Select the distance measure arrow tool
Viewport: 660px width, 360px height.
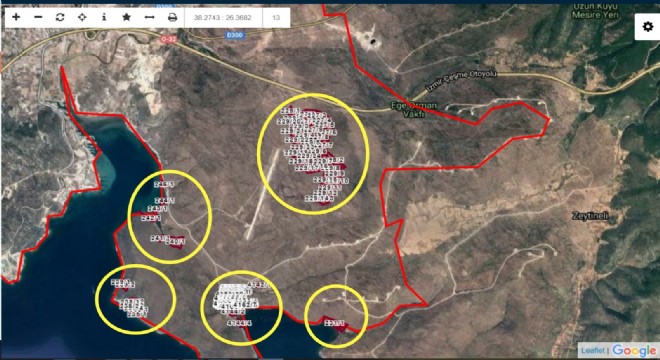point(149,17)
